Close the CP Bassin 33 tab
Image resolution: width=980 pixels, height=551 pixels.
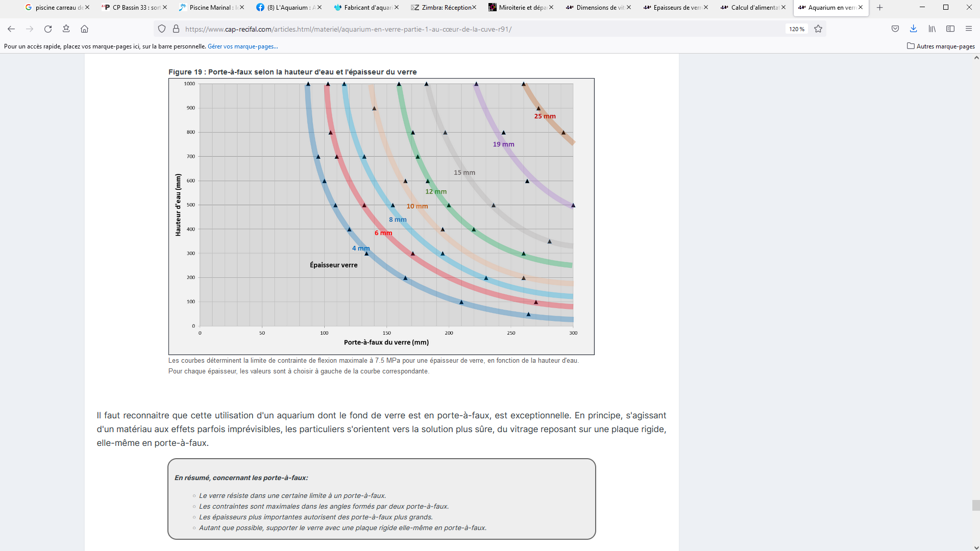click(x=165, y=8)
